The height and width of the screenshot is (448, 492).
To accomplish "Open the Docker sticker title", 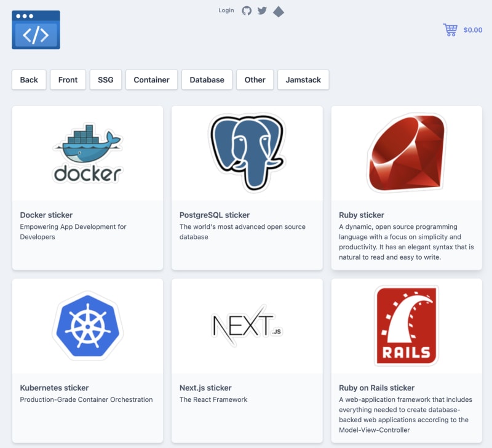I will (46, 215).
